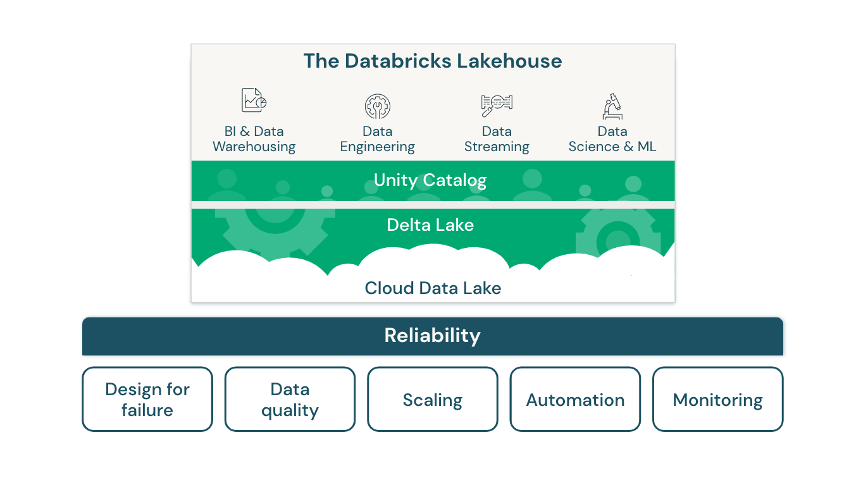Open the Automation card
The height and width of the screenshot is (485, 868).
575,400
